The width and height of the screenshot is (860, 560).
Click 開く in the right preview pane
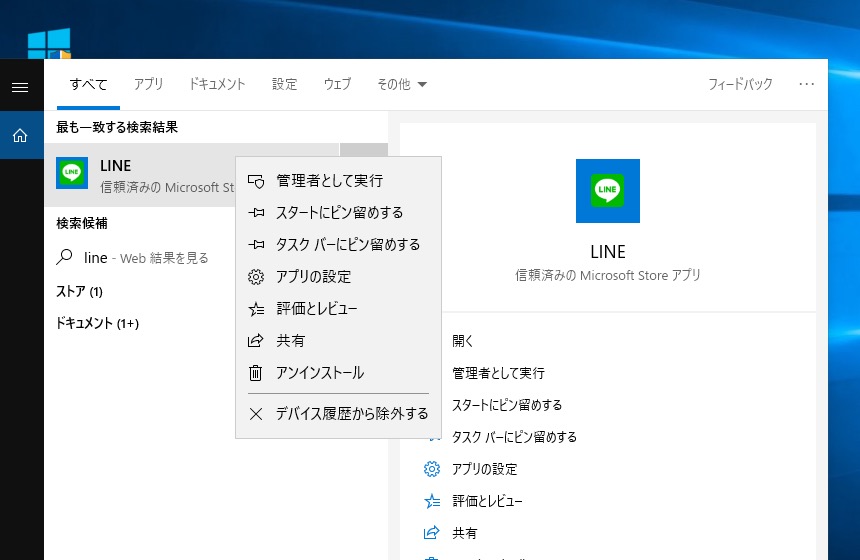pos(463,341)
